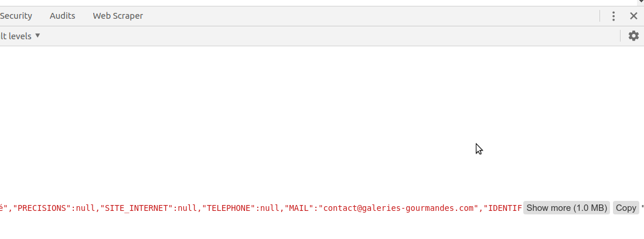Open the Audits tab
Image resolution: width=644 pixels, height=239 pixels.
click(63, 16)
